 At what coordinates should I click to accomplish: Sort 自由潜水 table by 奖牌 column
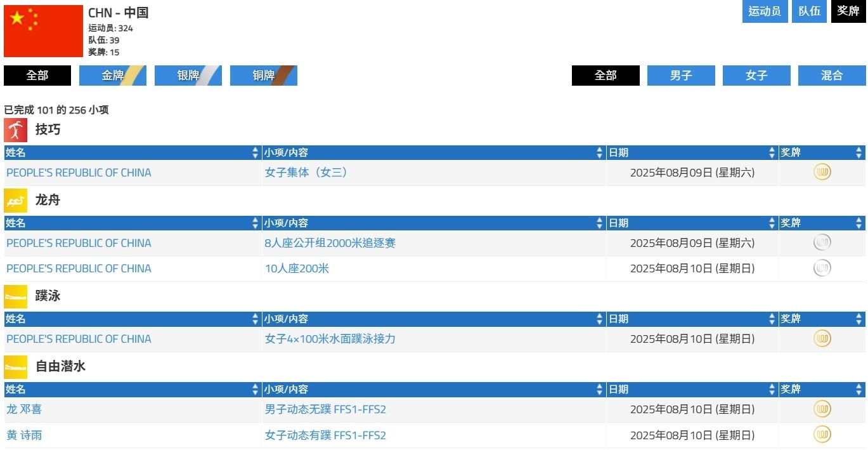[x=821, y=389]
